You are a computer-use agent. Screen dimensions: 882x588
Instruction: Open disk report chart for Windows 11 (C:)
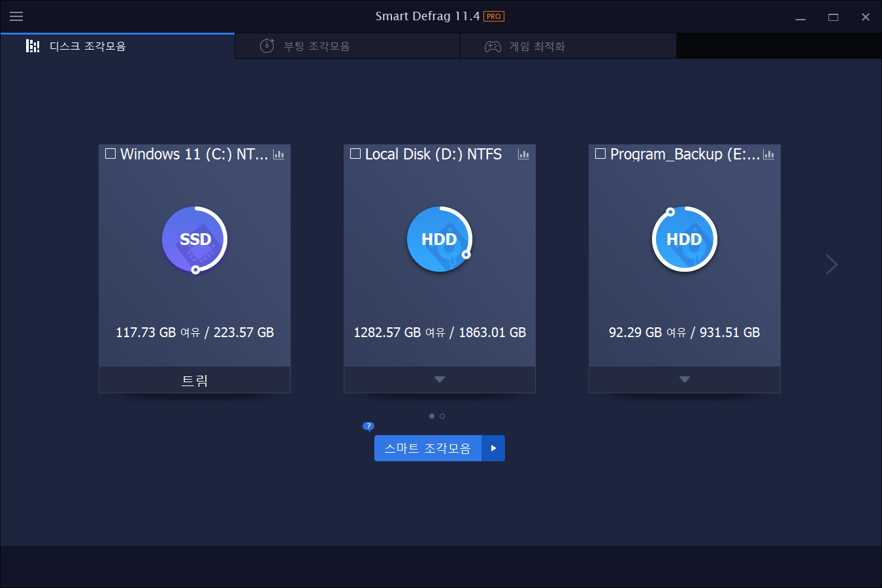pos(278,155)
